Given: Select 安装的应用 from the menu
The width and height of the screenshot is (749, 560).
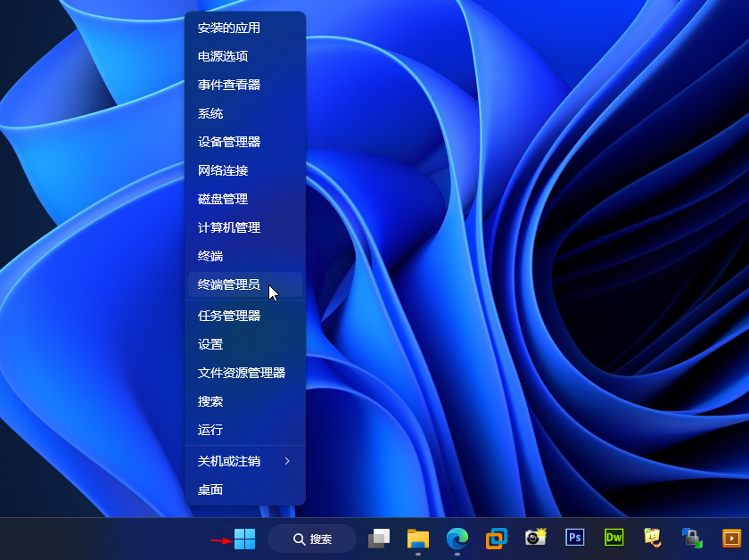Looking at the screenshot, I should point(245,28).
